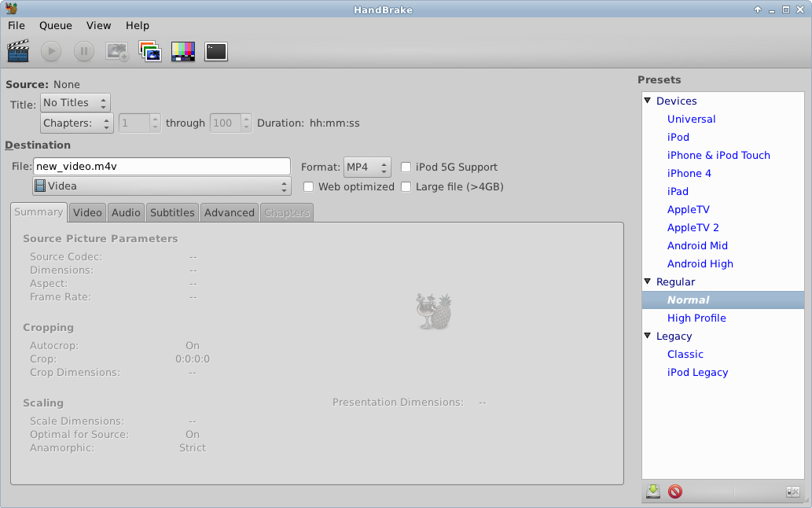Click the HandBrake cocktail and pineapple preview image
Image resolution: width=812 pixels, height=508 pixels.
434,311
